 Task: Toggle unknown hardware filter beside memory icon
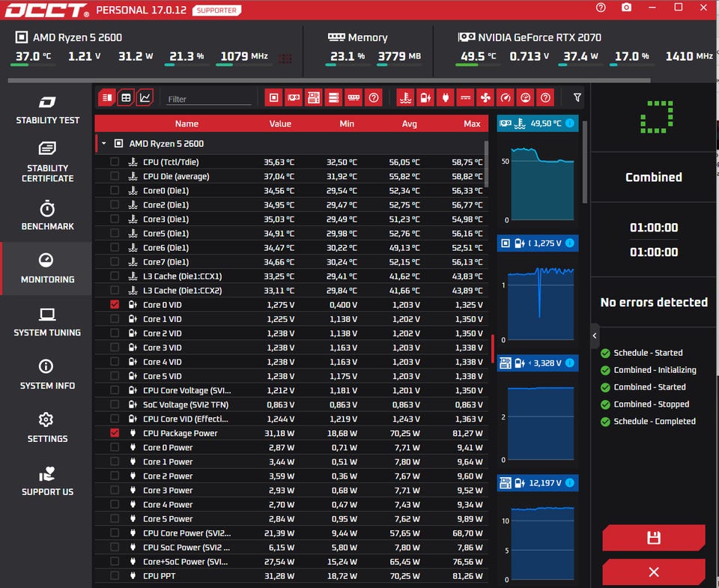pyautogui.click(x=374, y=97)
